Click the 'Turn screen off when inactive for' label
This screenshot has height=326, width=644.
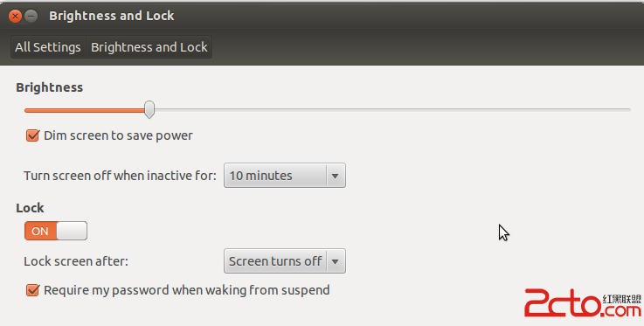point(120,176)
